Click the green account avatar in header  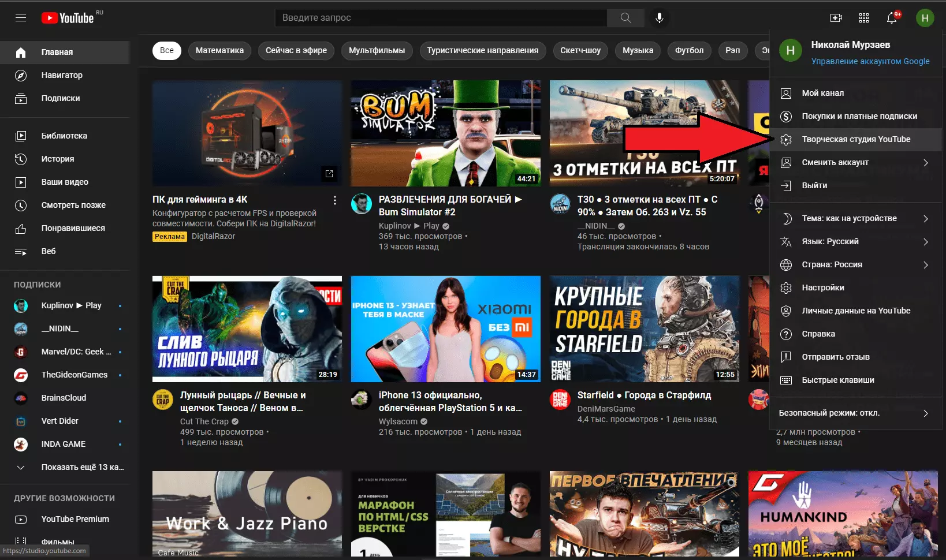point(925,18)
